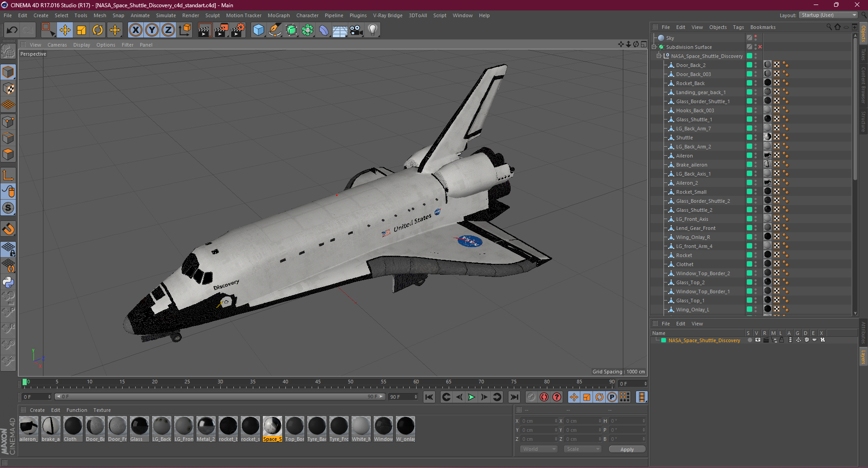Toggle Sky object visibility dots
This screenshot has height=468, width=868.
pyautogui.click(x=756, y=38)
